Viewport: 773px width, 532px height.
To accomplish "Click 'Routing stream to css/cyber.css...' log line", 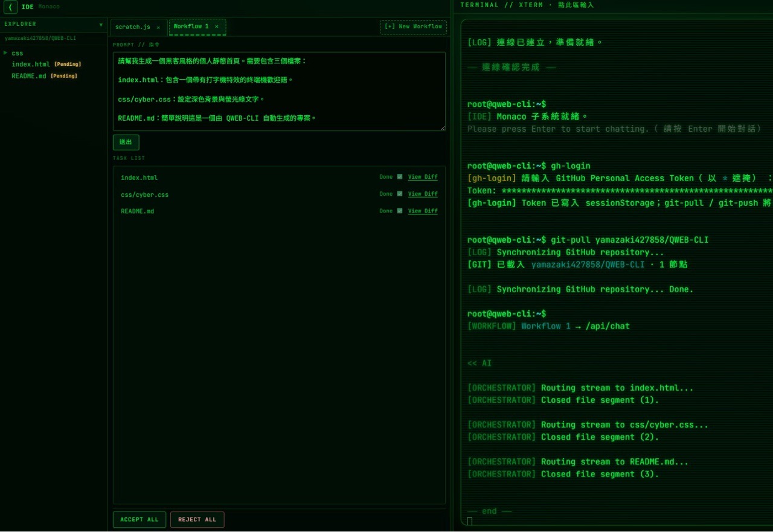I will pyautogui.click(x=588, y=425).
